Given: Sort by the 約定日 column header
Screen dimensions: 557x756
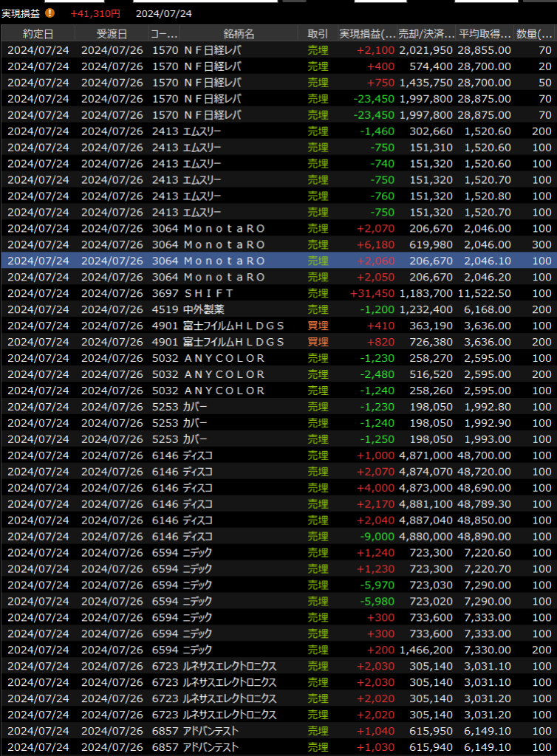Looking at the screenshot, I should coord(38,34).
